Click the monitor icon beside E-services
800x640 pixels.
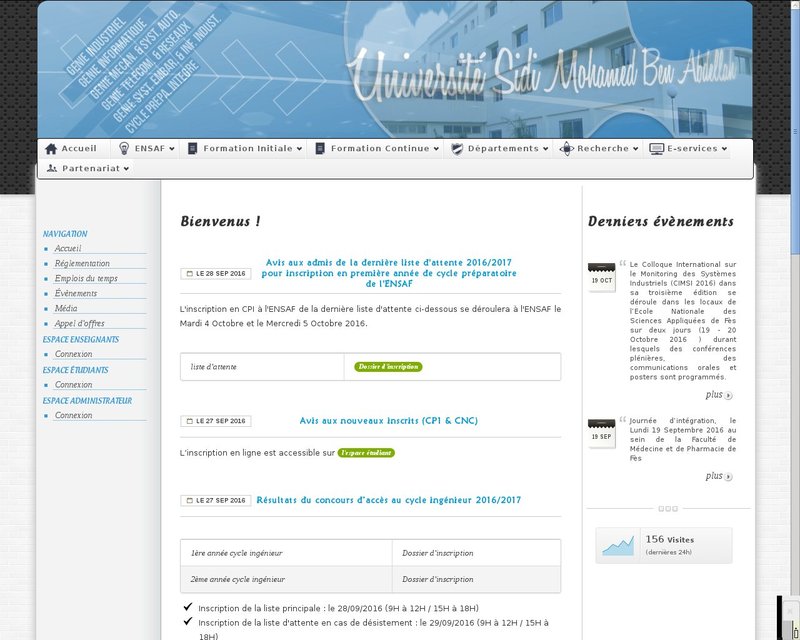(656, 149)
